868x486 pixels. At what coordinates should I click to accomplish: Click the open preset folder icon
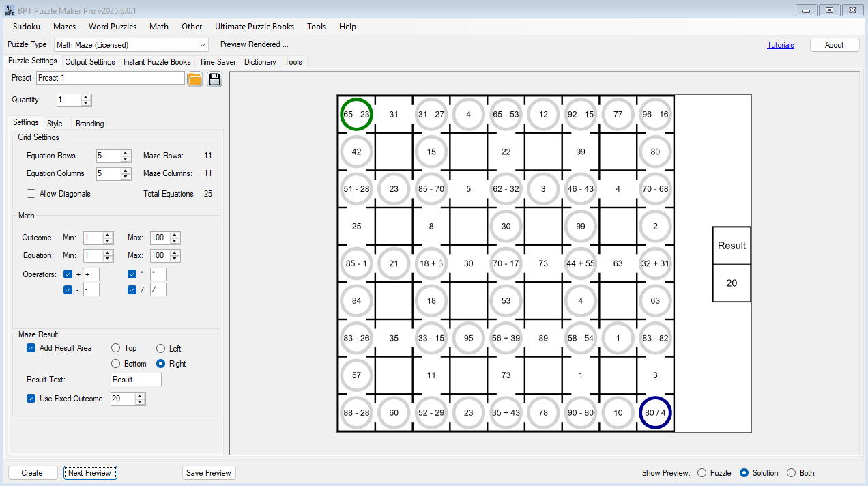tap(195, 78)
